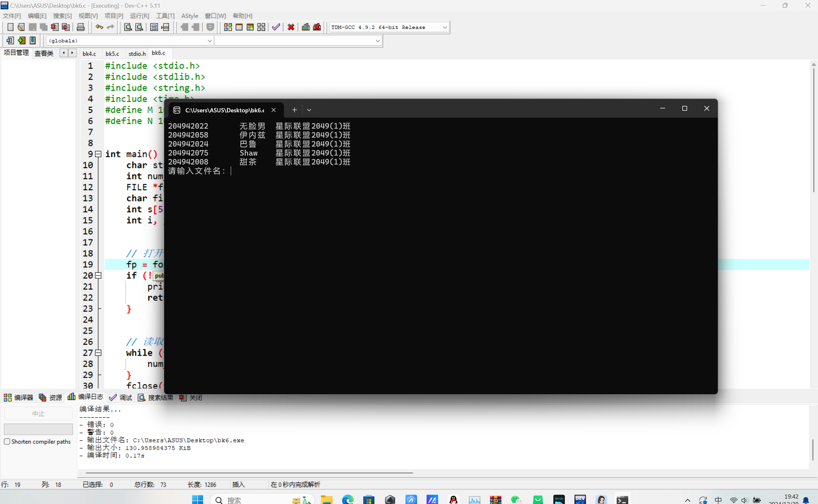
Task: Collapse the code fold at line 27
Action: point(98,353)
